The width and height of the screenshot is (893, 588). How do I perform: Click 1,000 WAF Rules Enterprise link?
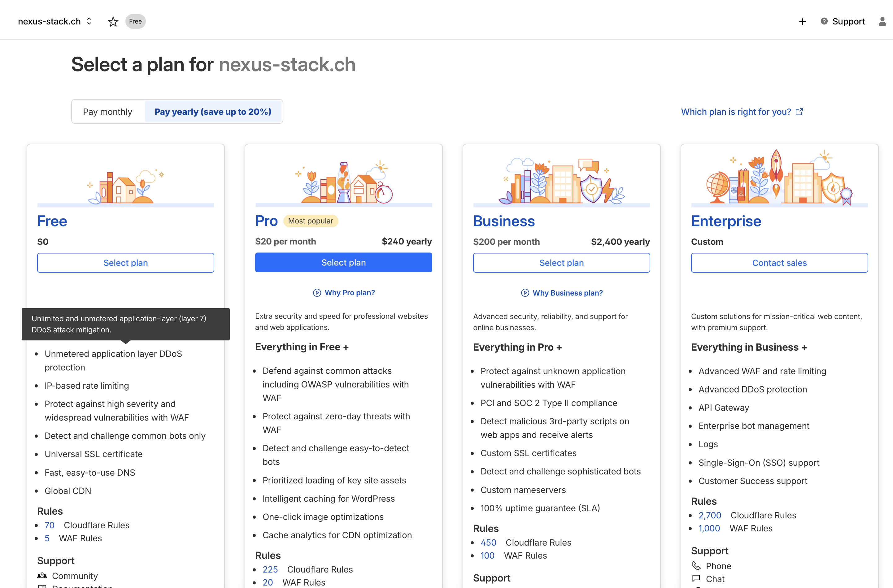click(x=709, y=528)
